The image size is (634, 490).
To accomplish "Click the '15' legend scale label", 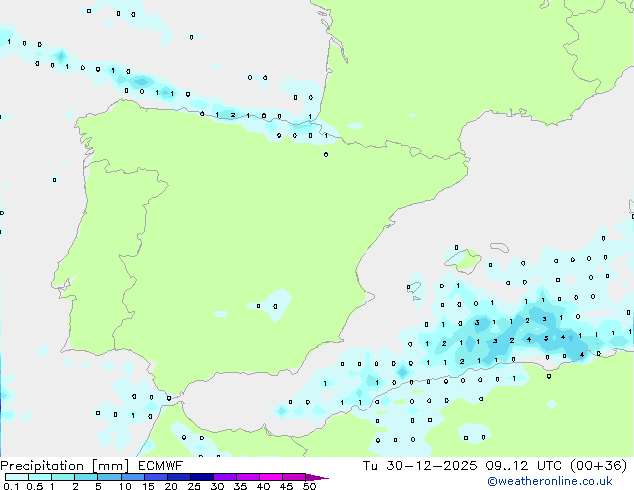I will click(x=148, y=486).
